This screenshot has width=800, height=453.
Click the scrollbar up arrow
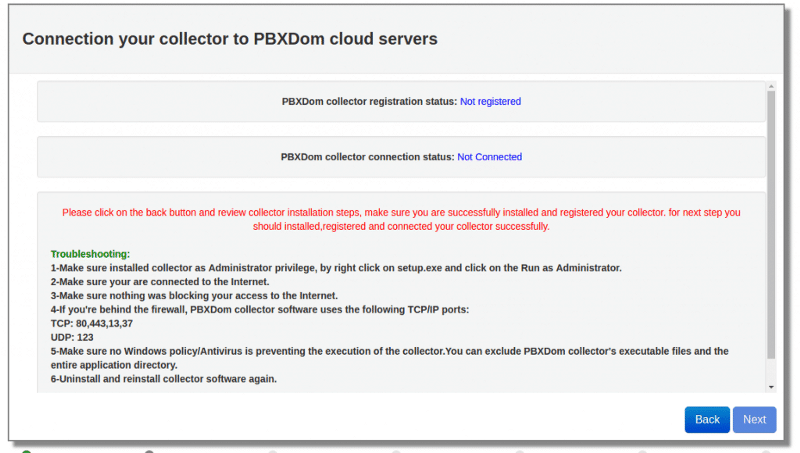click(x=771, y=84)
